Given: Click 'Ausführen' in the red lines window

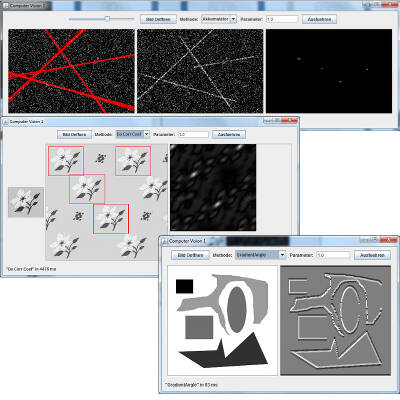Looking at the screenshot, I should pyautogui.click(x=319, y=19).
